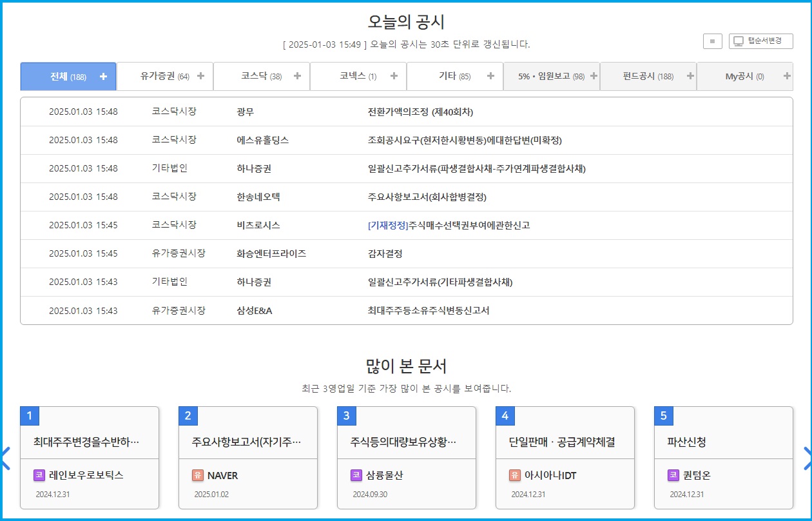
Task: Click the right arrow of the document carousel
Action: tap(807, 458)
